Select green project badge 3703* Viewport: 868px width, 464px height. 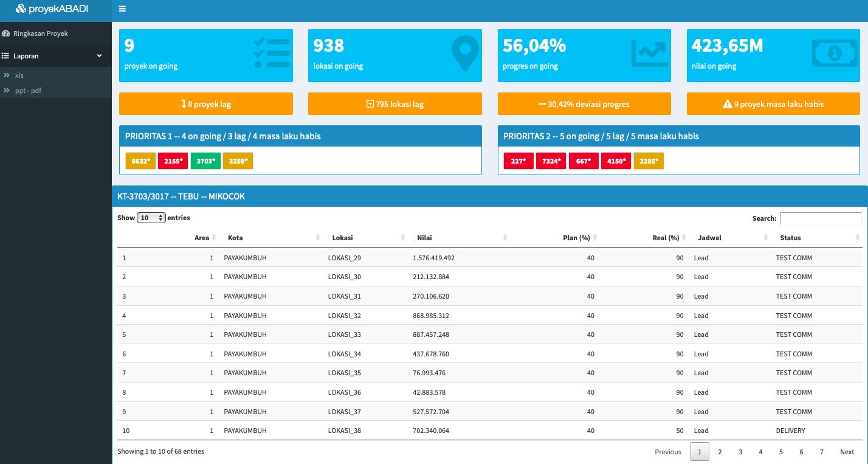[x=205, y=161]
